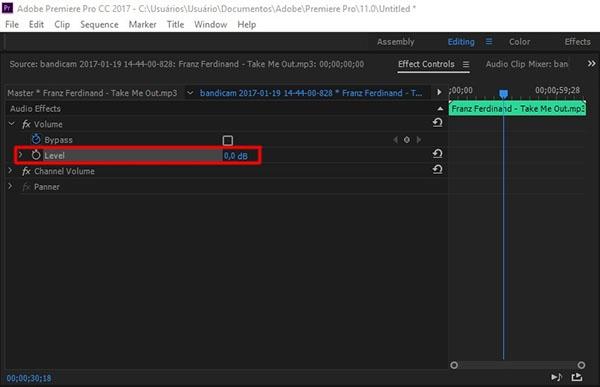
Task: Click the 00;00;30;18 timecode
Action: pyautogui.click(x=29, y=378)
